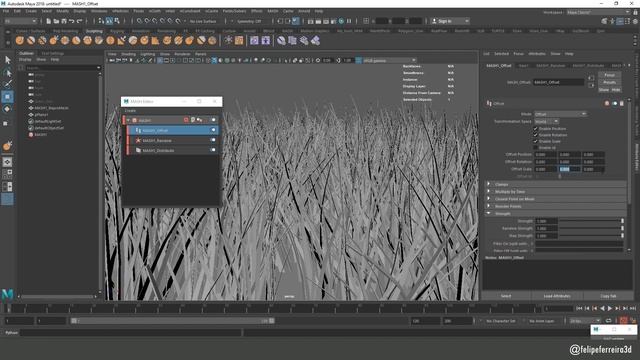Choose the first Sculpt brush on shelf
Screen dimensions: 640x360
click(x=20, y=40)
